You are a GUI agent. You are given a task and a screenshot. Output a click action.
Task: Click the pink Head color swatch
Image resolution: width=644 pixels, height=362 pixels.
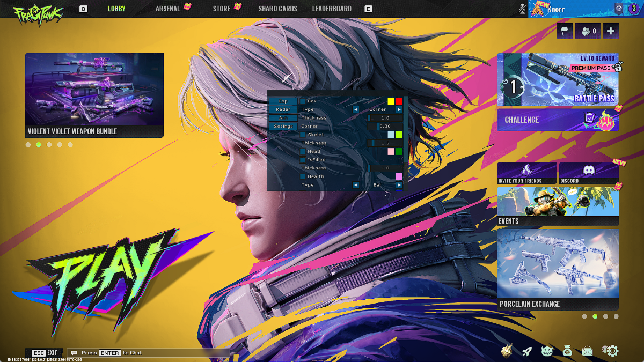(391, 151)
